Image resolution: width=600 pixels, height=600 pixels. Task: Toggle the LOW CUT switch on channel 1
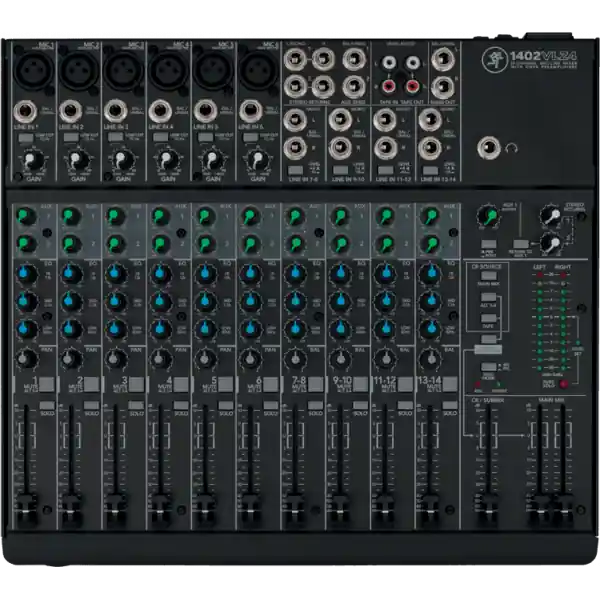point(26,137)
